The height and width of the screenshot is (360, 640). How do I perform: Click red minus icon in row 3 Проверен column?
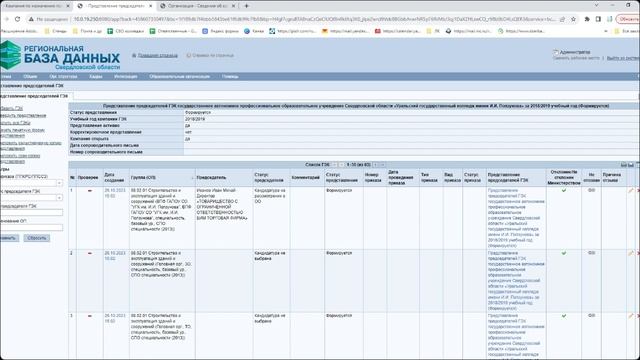tap(90, 316)
